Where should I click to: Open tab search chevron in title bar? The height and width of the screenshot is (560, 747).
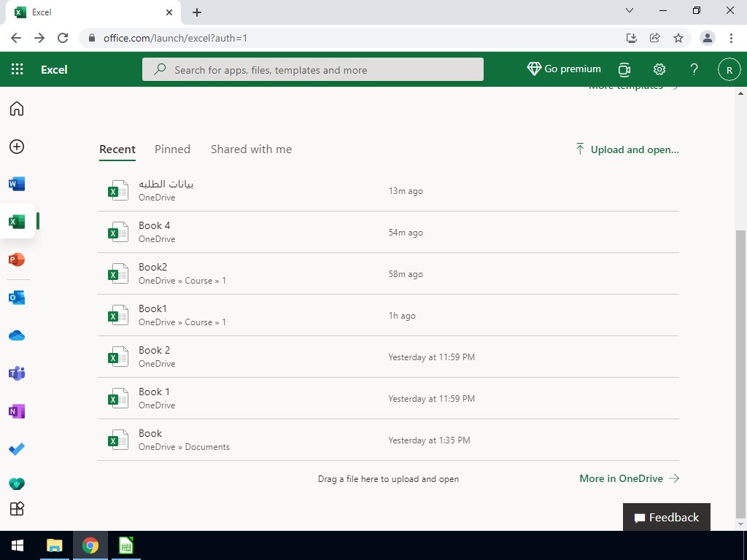point(630,10)
